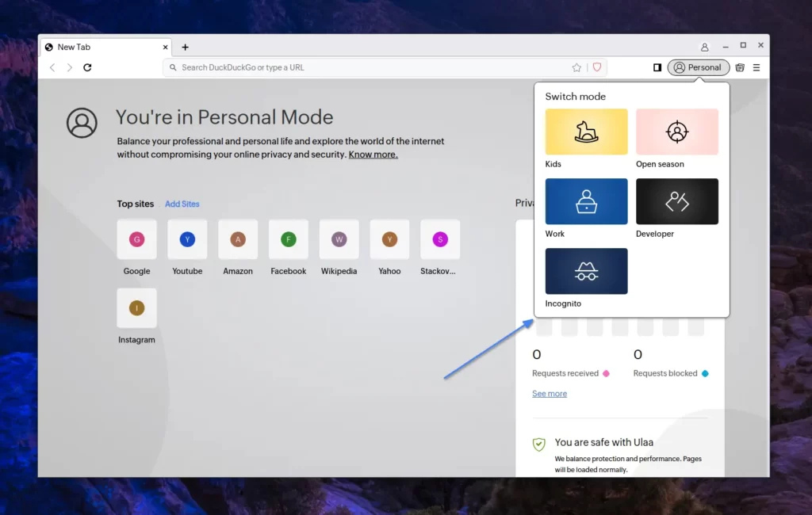Open the shield icon in address bar

(x=597, y=67)
